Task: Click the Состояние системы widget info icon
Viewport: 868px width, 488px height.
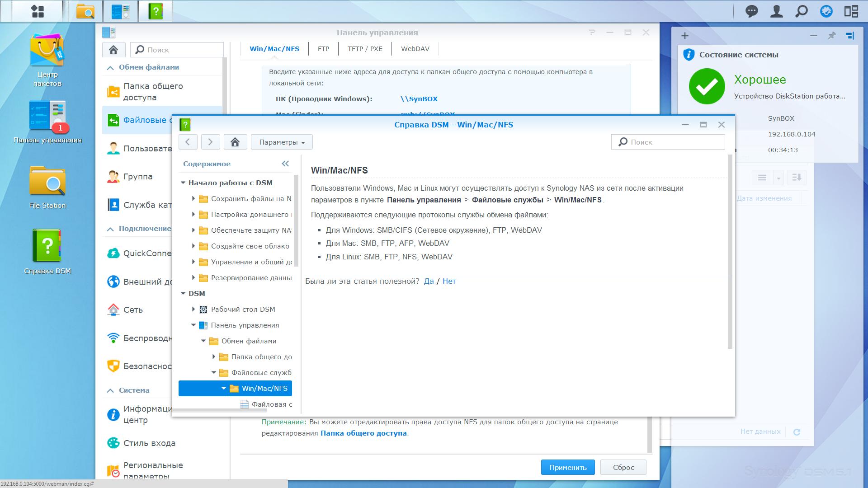Action: tap(689, 55)
